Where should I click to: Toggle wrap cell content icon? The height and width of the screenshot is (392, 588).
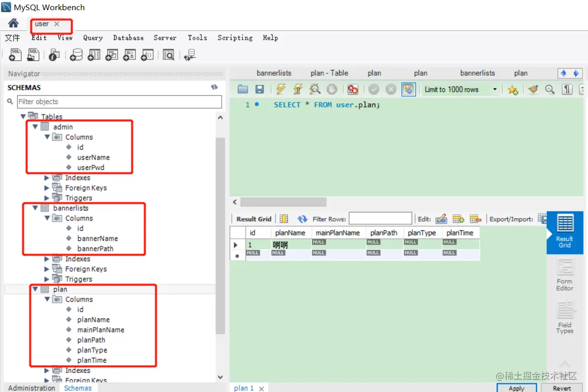click(x=284, y=219)
